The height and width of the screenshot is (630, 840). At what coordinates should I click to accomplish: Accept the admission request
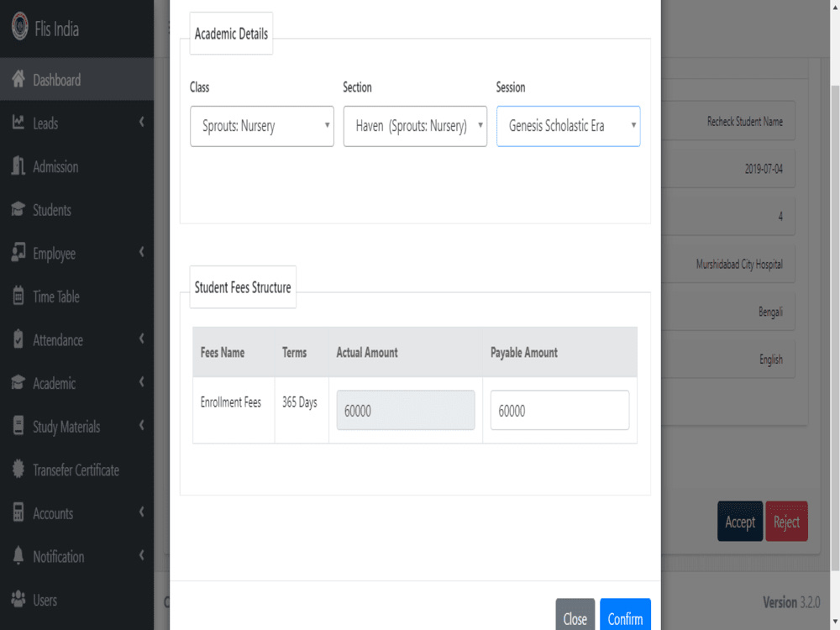[x=740, y=521]
